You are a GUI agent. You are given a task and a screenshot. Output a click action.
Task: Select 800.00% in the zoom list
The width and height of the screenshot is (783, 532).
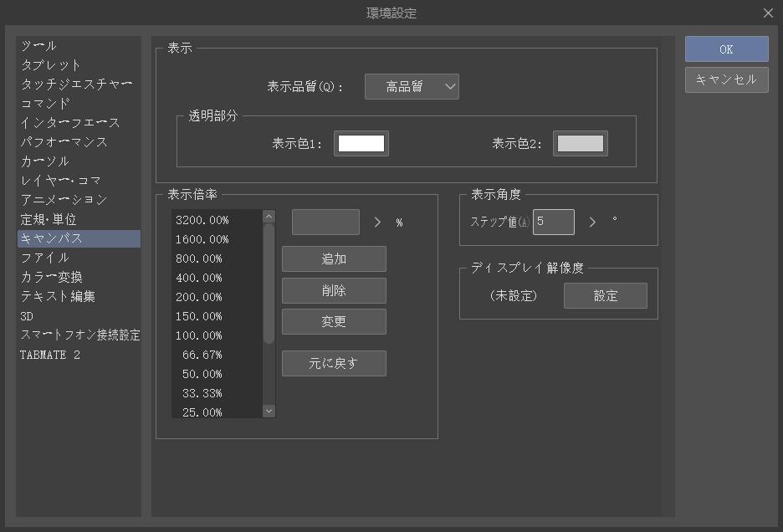coord(217,258)
